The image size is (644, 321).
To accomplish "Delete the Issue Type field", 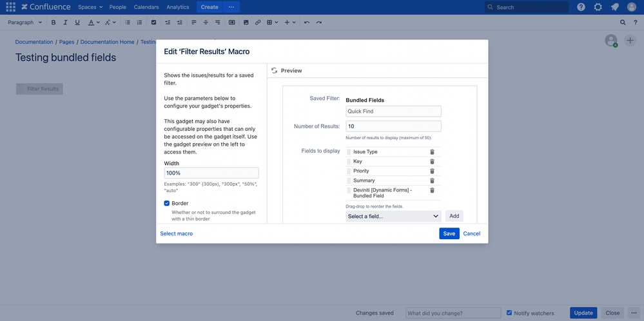I will (x=432, y=152).
